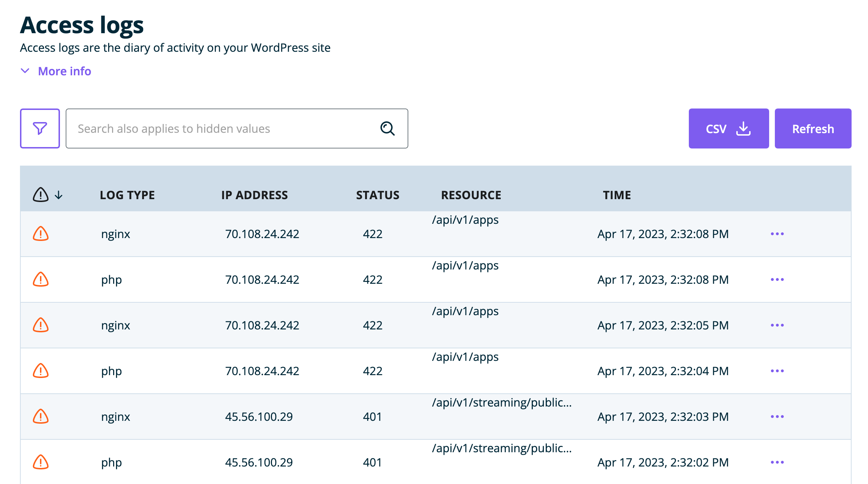
Task: Select the TIME column header
Action: coord(616,195)
